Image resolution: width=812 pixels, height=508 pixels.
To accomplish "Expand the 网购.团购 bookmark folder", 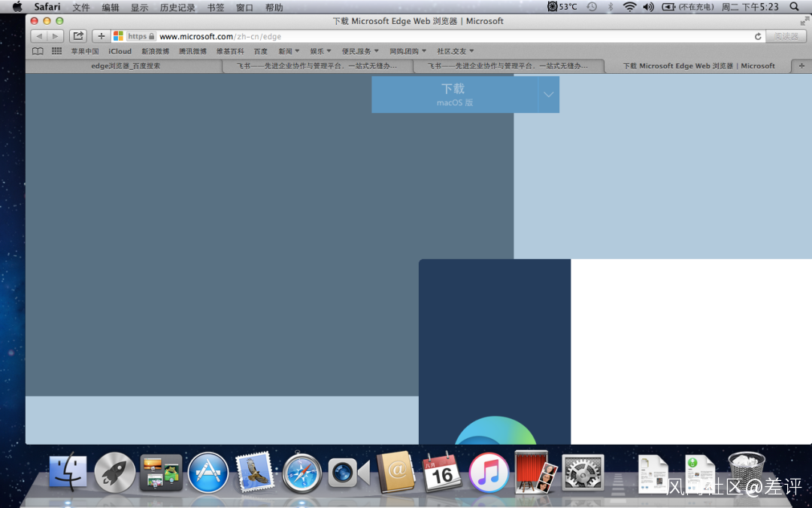I will tap(408, 51).
